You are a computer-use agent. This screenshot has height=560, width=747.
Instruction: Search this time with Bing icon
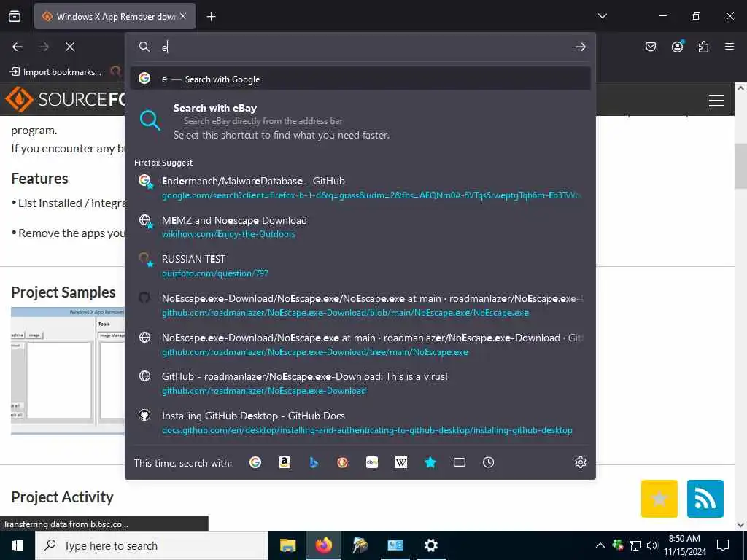pyautogui.click(x=314, y=462)
